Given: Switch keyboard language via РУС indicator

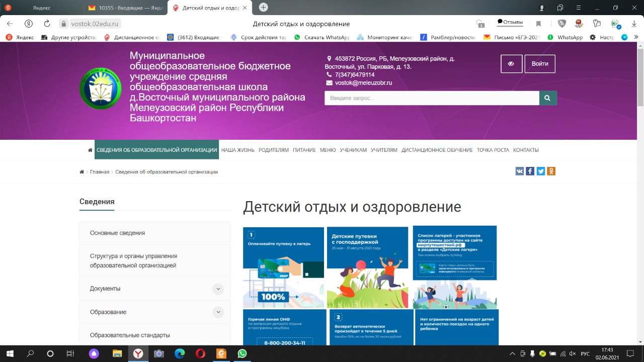Looking at the screenshot, I should (585, 353).
